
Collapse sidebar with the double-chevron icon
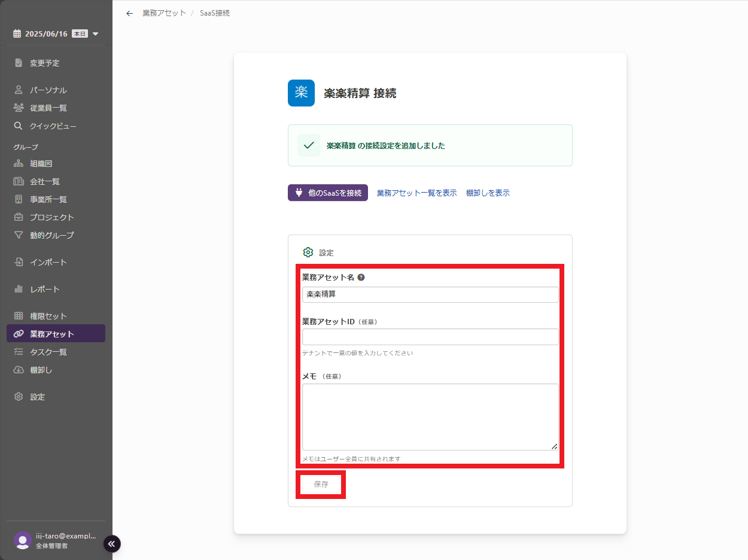click(112, 543)
